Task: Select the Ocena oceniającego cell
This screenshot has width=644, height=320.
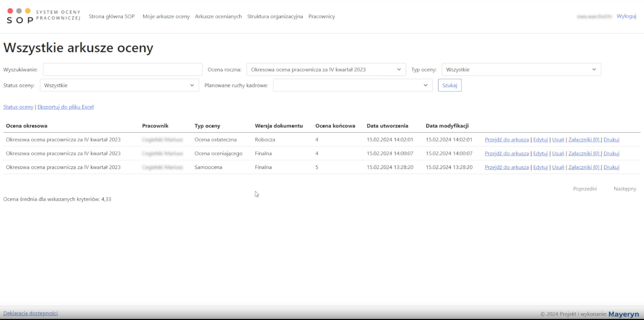Action: [218, 153]
